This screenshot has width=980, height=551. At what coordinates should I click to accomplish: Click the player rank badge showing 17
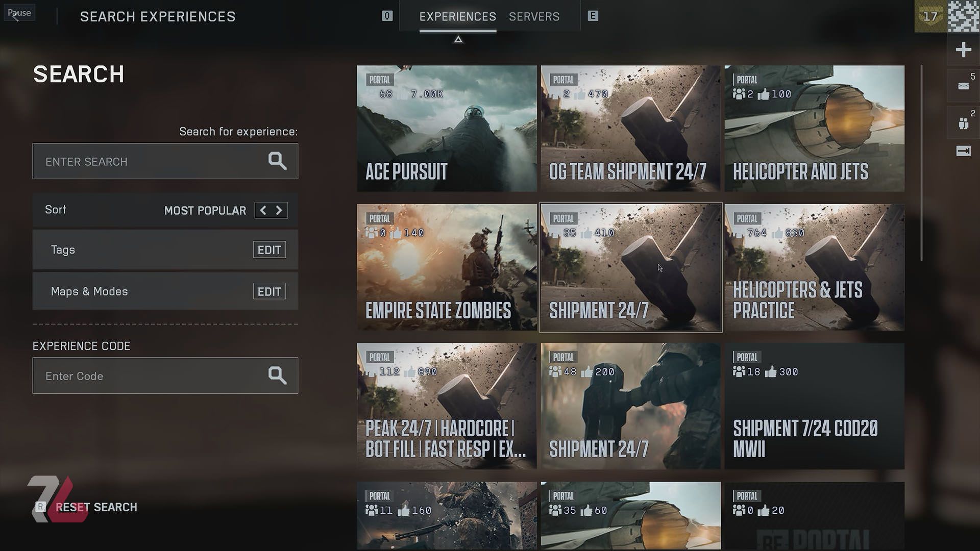930,16
